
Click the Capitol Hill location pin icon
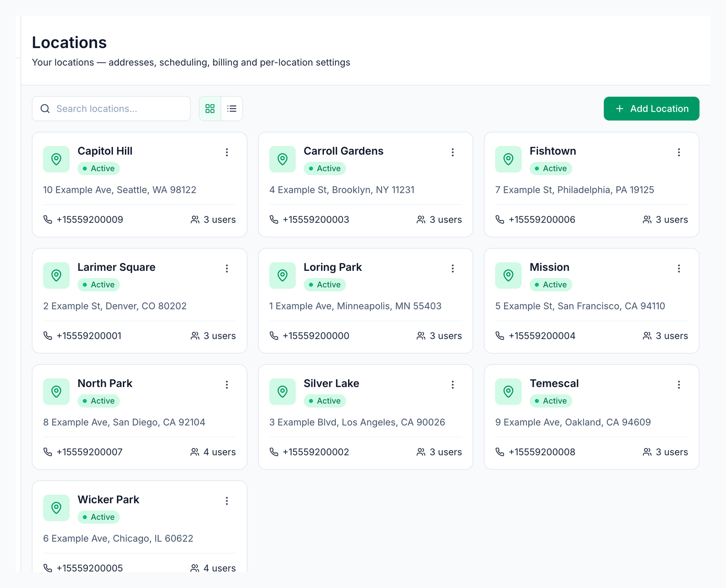coord(56,159)
